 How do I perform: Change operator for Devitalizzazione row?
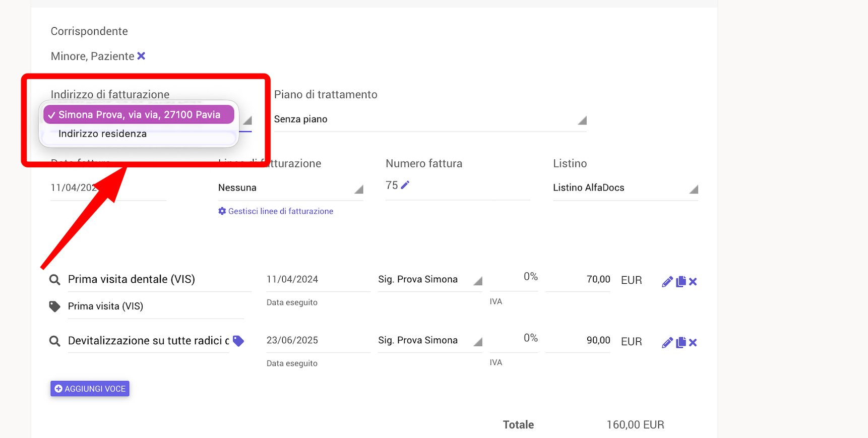tap(430, 341)
